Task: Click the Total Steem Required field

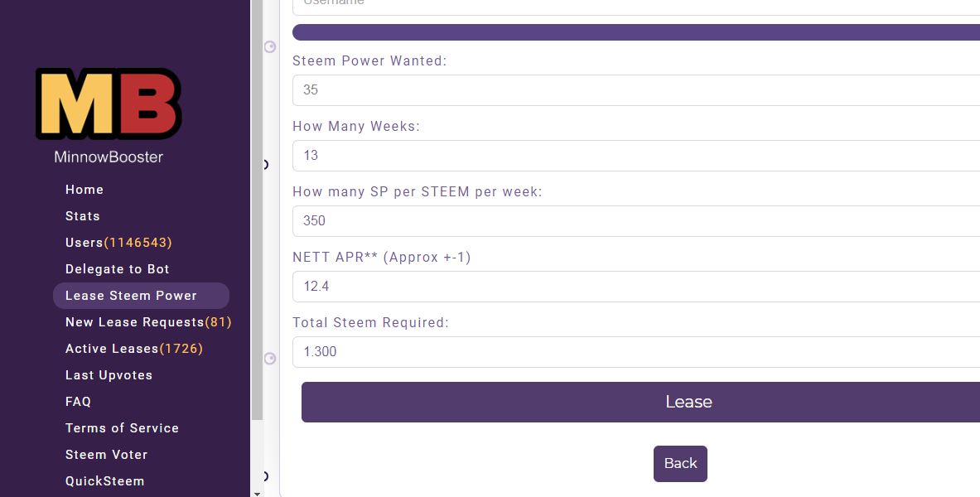Action: [636, 352]
